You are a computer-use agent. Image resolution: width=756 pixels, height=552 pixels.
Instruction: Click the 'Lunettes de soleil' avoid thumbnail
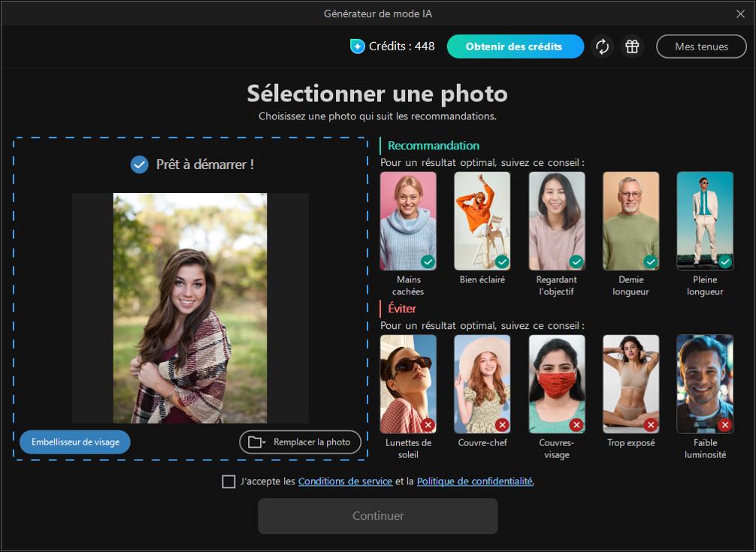(408, 384)
